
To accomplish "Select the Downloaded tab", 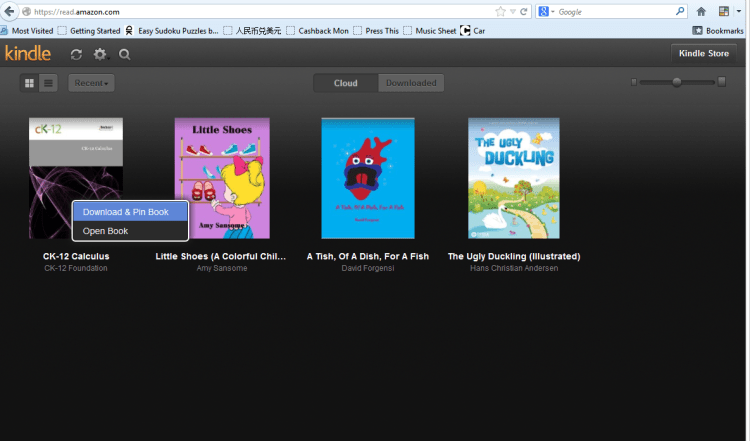I will coord(411,83).
